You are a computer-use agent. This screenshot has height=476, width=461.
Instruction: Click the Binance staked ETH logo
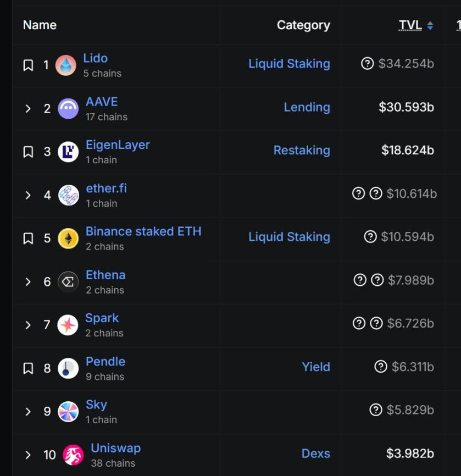pos(68,239)
